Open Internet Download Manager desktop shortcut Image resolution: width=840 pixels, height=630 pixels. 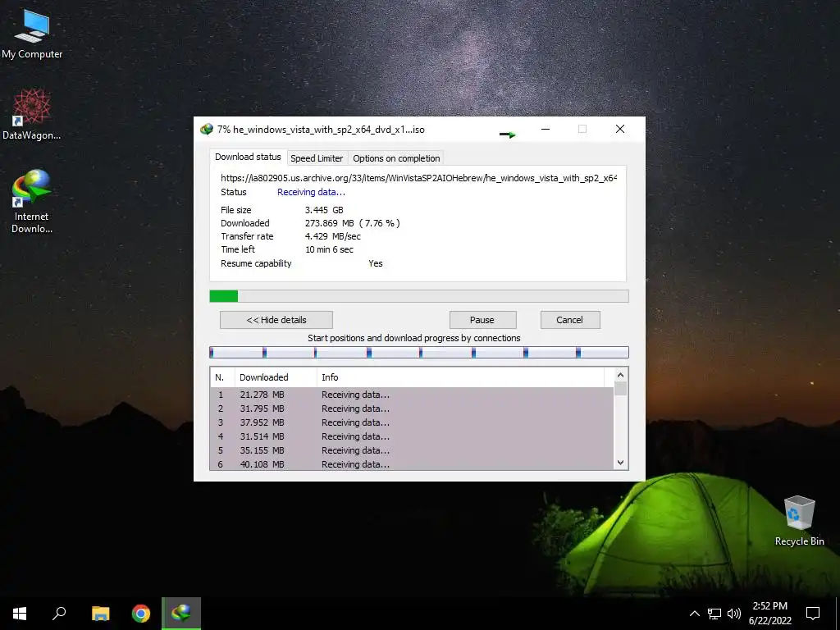(32, 201)
